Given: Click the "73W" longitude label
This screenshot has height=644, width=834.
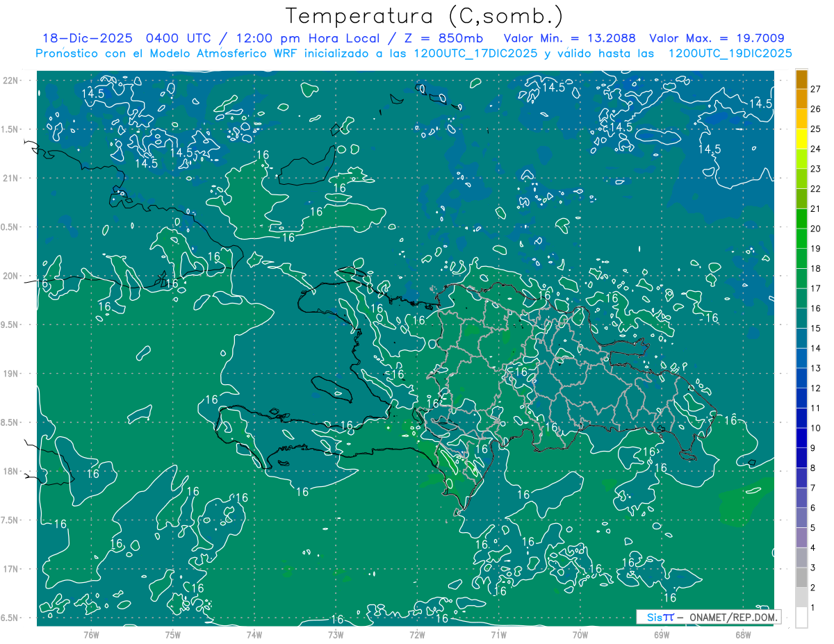Looking at the screenshot, I should [336, 634].
